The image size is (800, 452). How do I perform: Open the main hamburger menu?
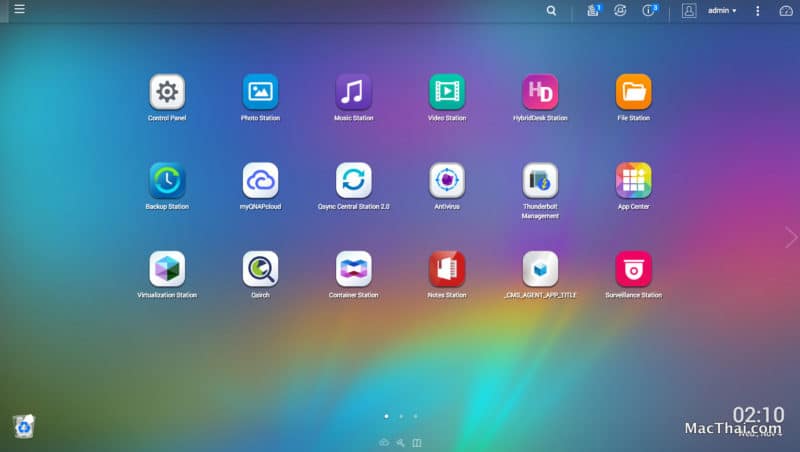[x=19, y=9]
